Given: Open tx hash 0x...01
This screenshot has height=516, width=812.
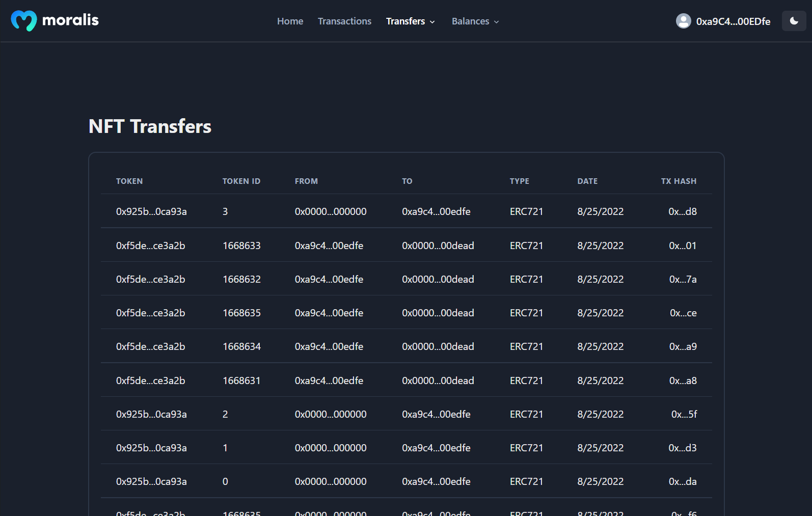Looking at the screenshot, I should coord(682,246).
